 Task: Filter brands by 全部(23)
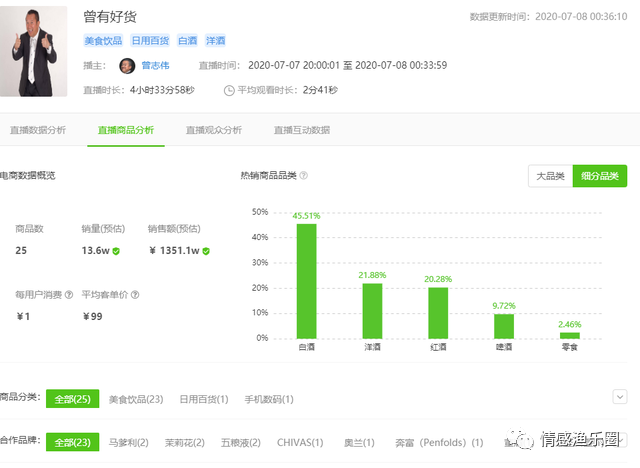coord(72,442)
